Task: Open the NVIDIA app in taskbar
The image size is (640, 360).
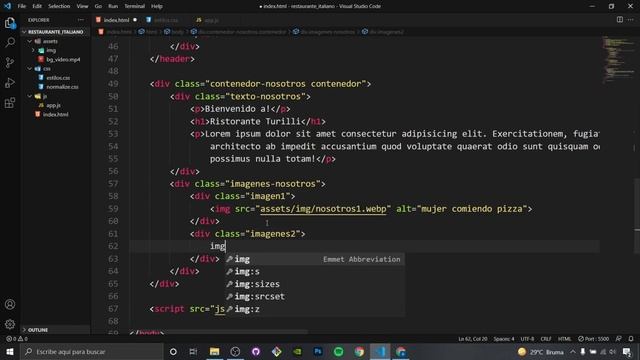Action: pyautogui.click(x=297, y=351)
